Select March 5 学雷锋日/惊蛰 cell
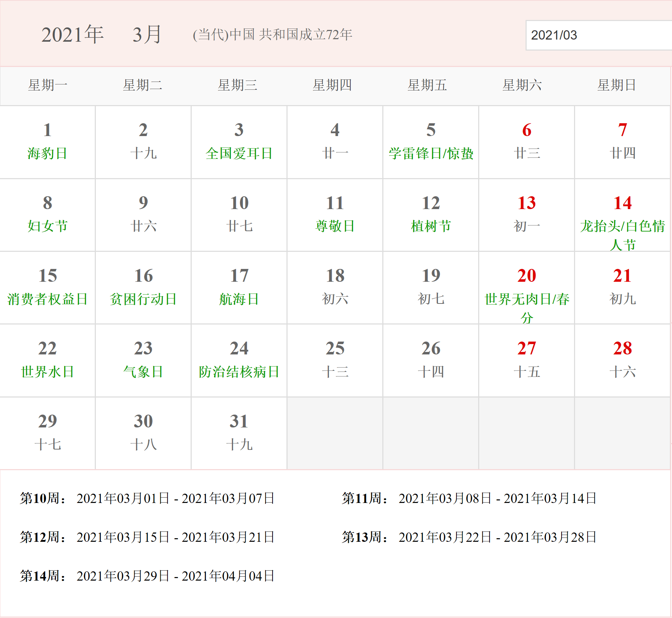 431,142
